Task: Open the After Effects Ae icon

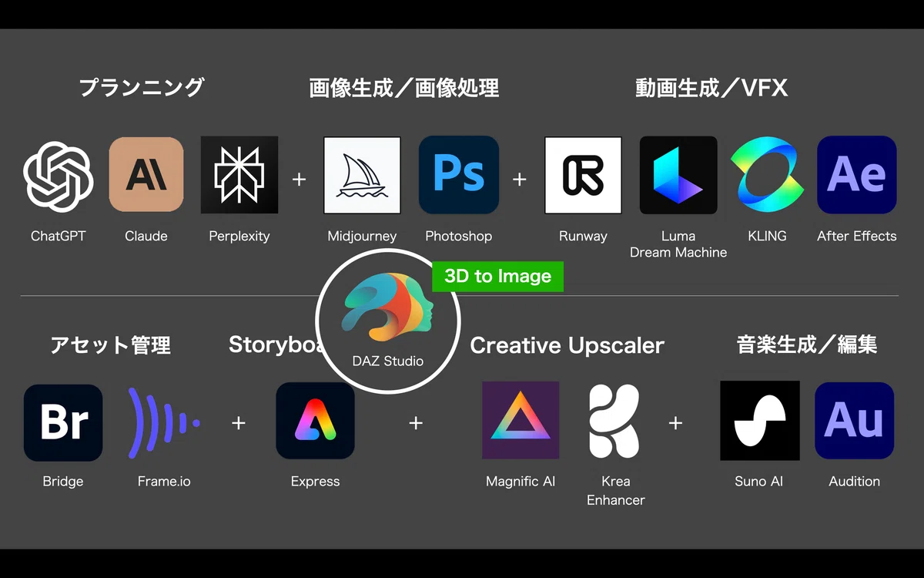Action: [857, 175]
